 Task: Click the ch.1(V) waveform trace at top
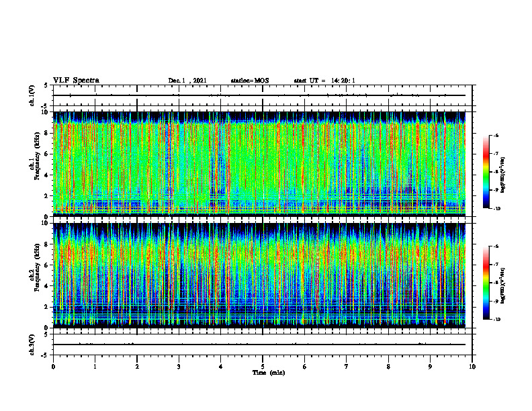259,95
